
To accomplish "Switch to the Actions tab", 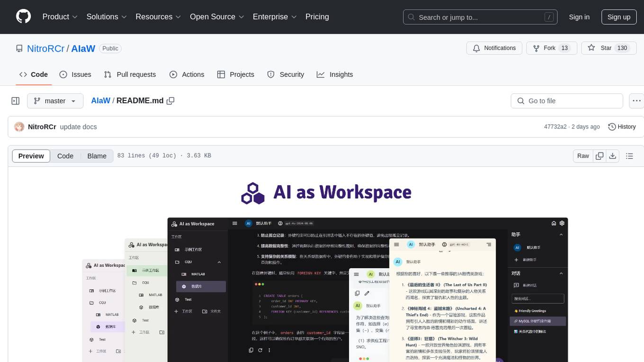I will tap(187, 74).
